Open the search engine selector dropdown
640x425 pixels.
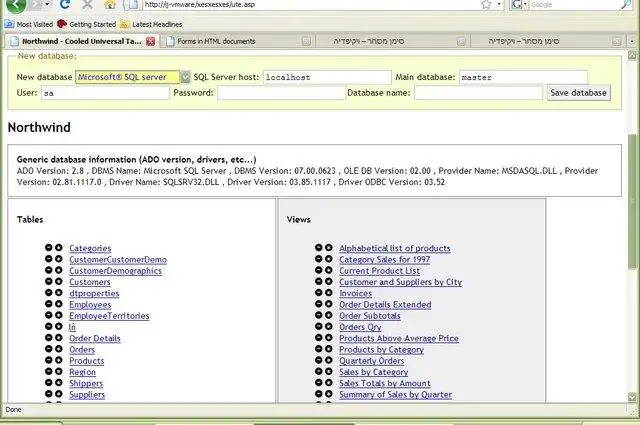pyautogui.click(x=525, y=4)
